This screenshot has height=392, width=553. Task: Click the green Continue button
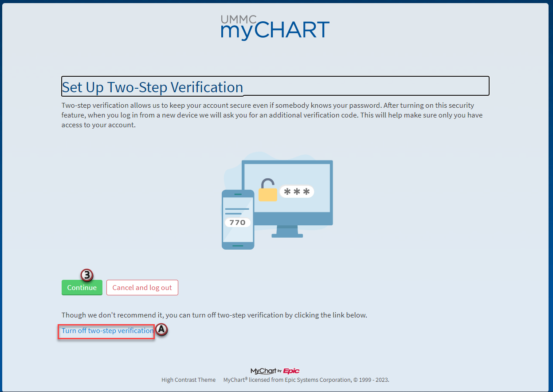point(82,287)
